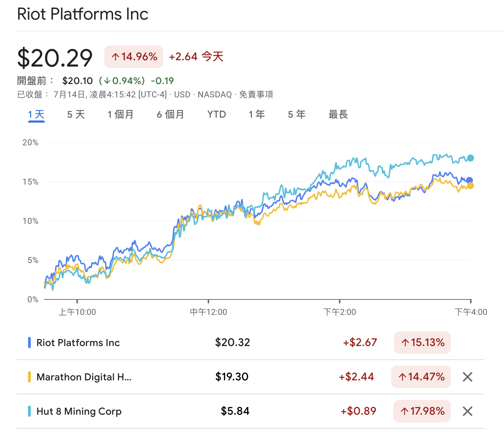The width and height of the screenshot is (504, 435).
Task: Select the 1天 time range tab
Action: [36, 115]
